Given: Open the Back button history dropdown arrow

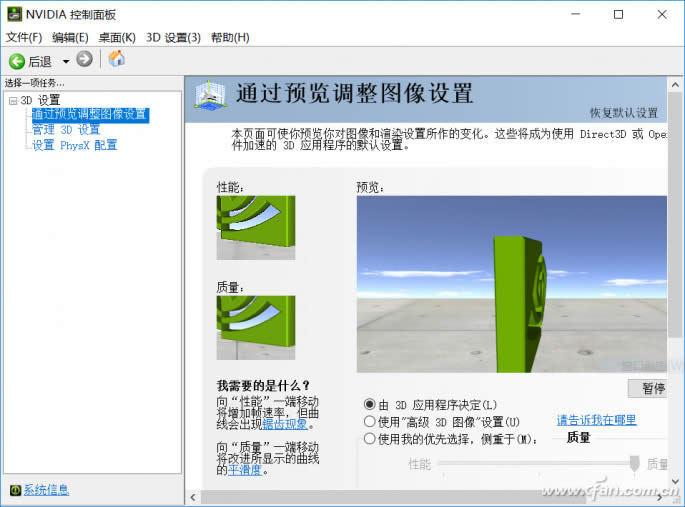Looking at the screenshot, I should 66,61.
